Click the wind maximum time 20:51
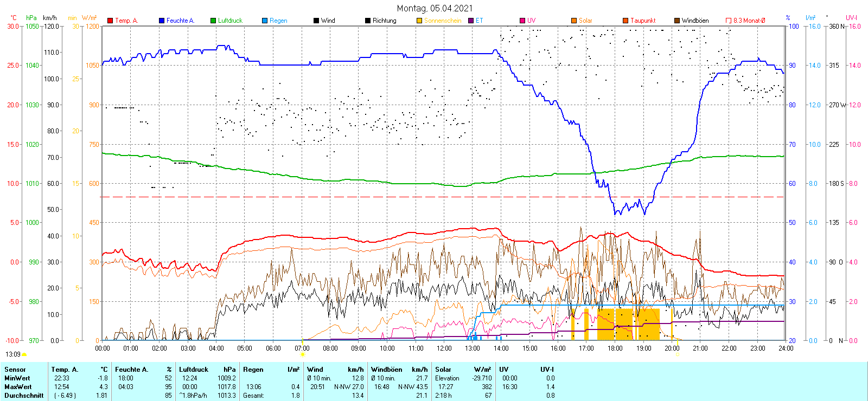 (318, 387)
